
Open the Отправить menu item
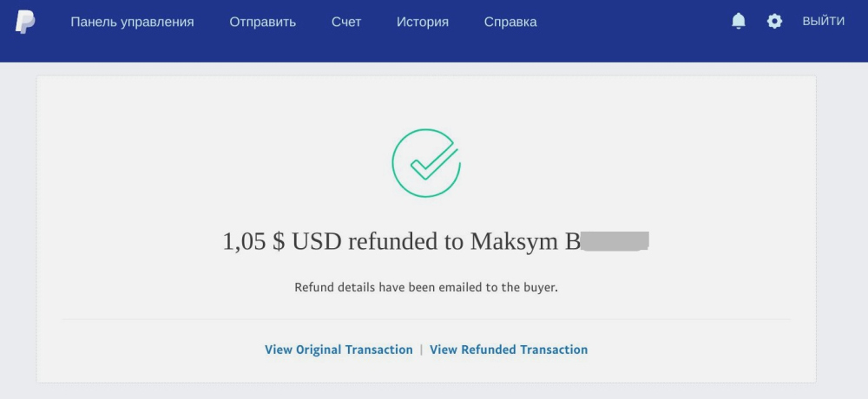tap(263, 22)
